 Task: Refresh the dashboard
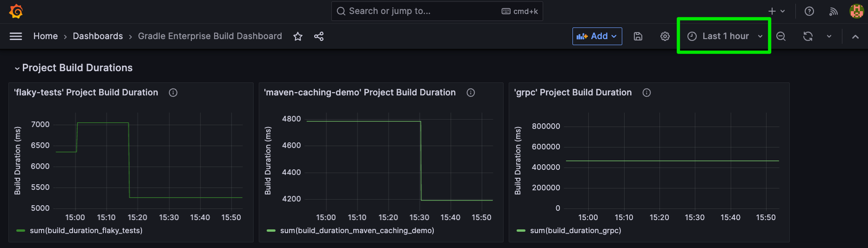808,36
